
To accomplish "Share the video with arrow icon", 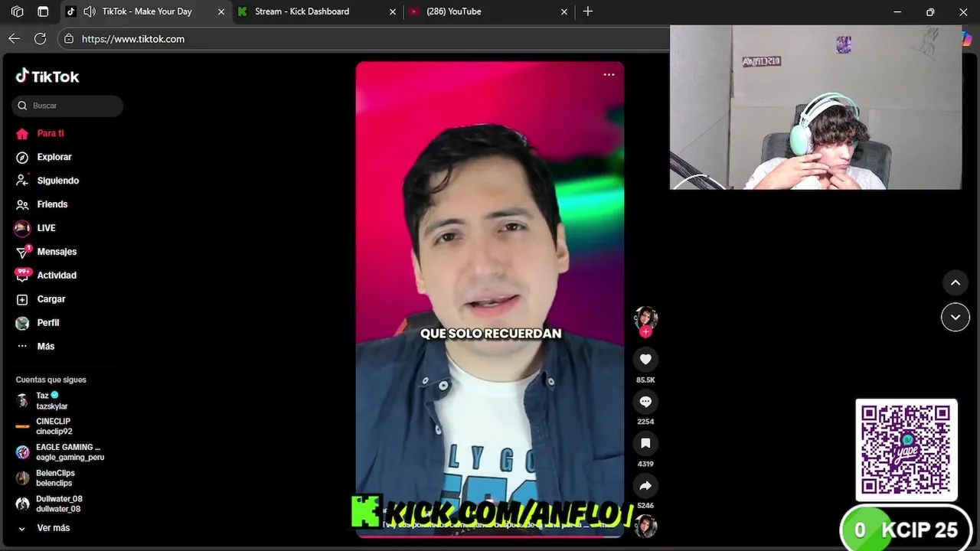I will point(645,486).
